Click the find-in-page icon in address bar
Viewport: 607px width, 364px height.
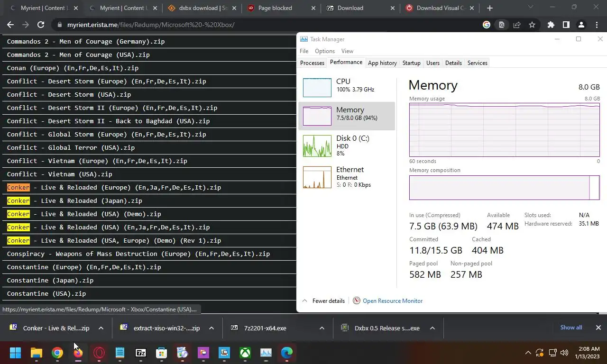coord(502,25)
